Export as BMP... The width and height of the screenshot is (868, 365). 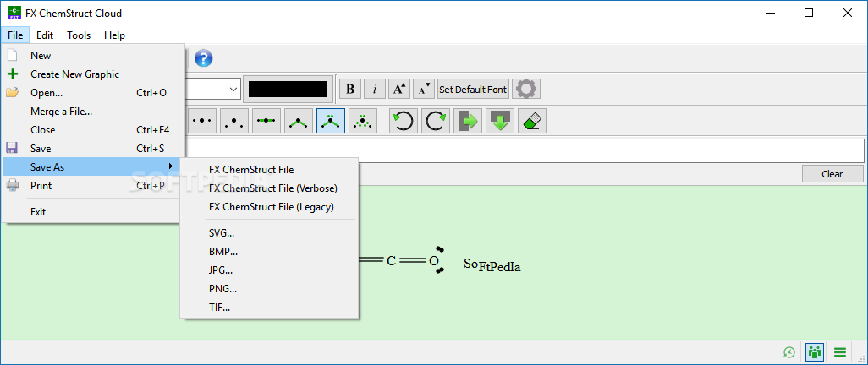click(x=270, y=252)
